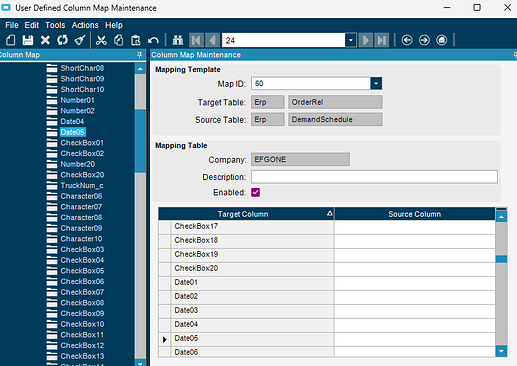Refresh the record using the circular arrows icon
Screen dimensions: 517x366
coord(62,40)
